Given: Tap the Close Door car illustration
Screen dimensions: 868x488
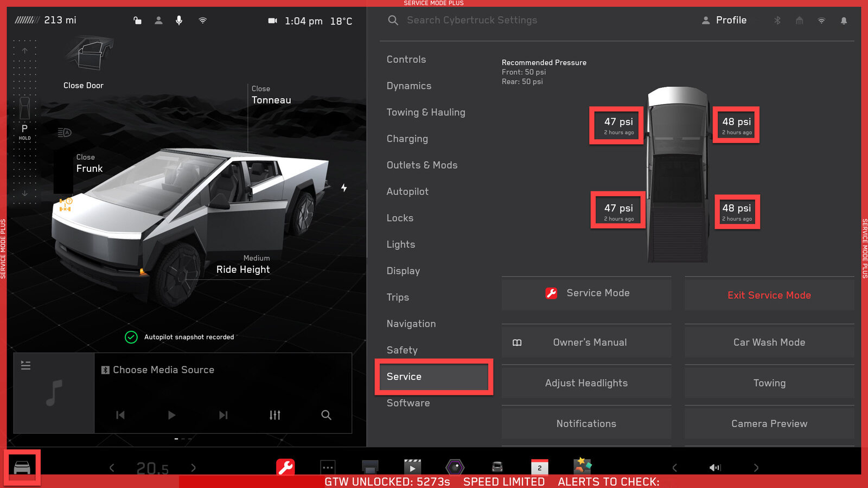Looking at the screenshot, I should click(90, 53).
